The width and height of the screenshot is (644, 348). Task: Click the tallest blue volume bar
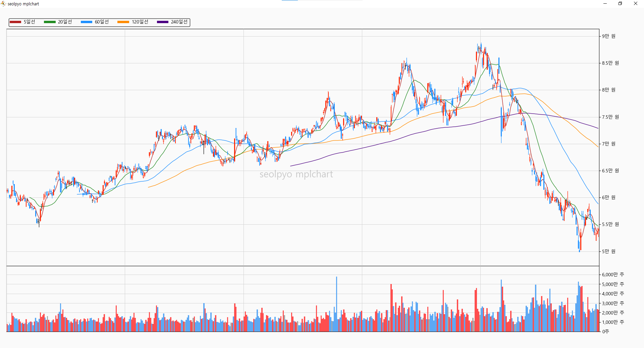[x=336, y=304]
